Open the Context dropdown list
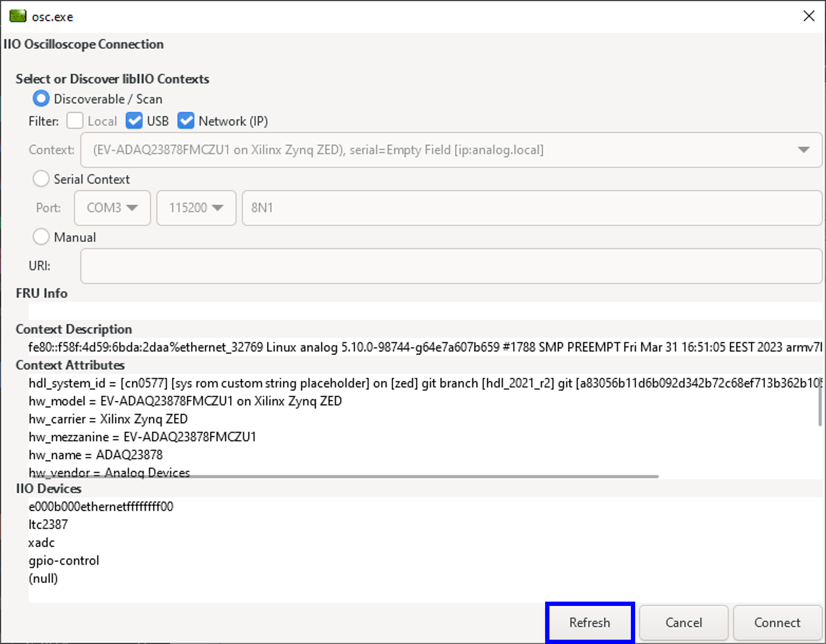826x644 pixels. (451, 150)
